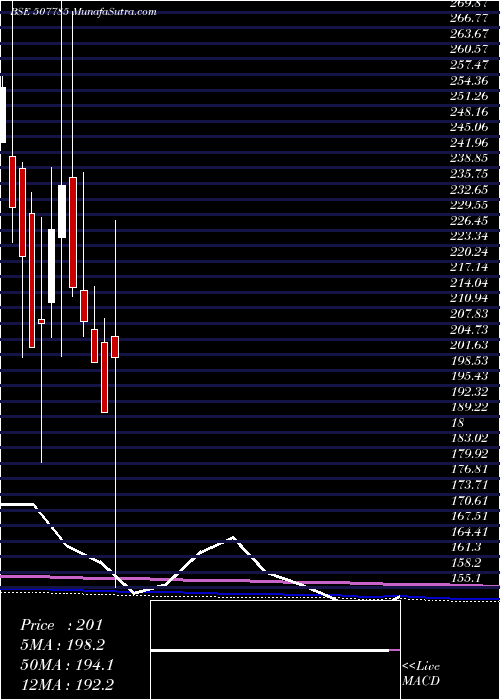Select the 245.06 price label
500x700 pixels.
click(x=470, y=127)
